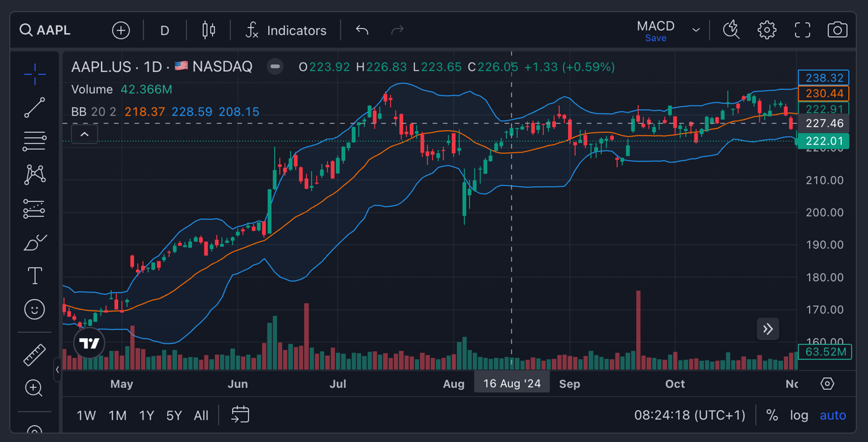Undo the last chart action
This screenshot has height=442, width=868.
[362, 30]
